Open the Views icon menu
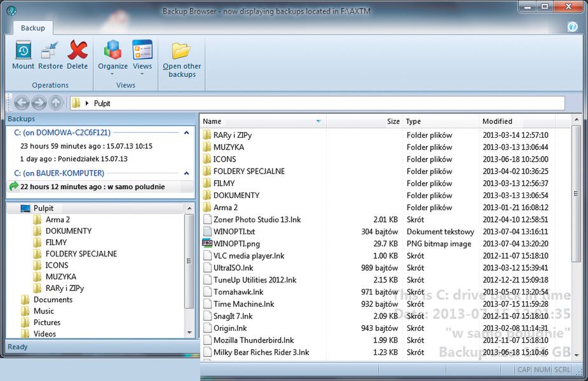This screenshot has height=381, width=588. pos(142,51)
